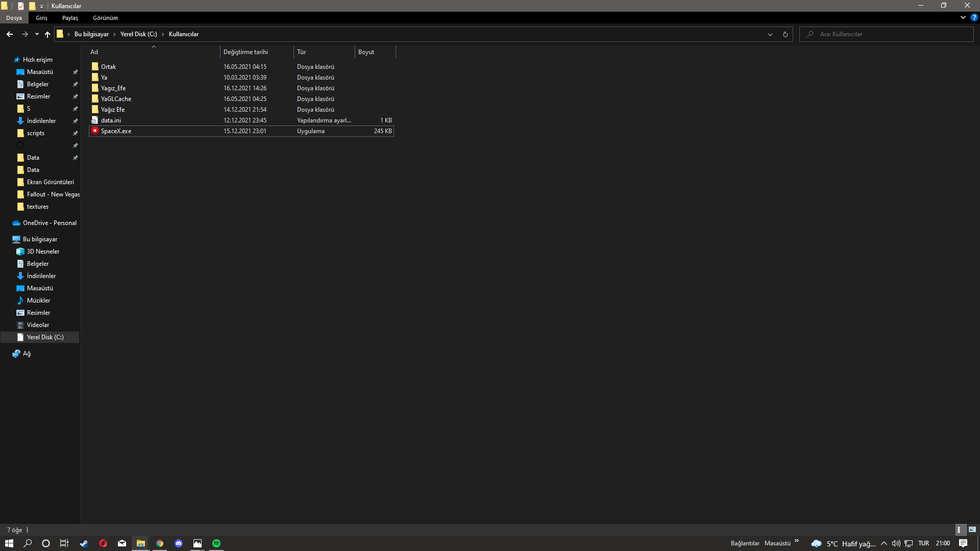Open the recent locations dropdown arrow
The width and height of the screenshot is (980, 551).
pyautogui.click(x=37, y=34)
